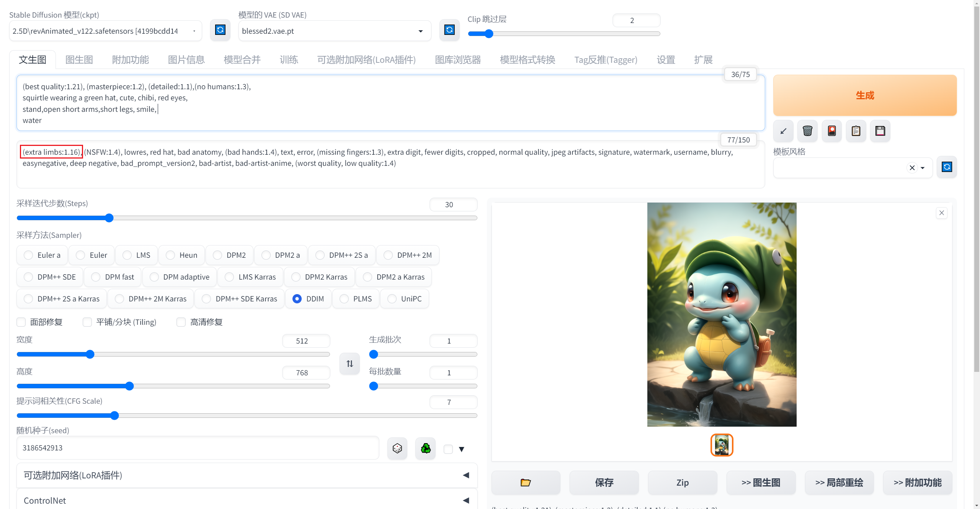This screenshot has width=980, height=509.
Task: Click the arrow icon to read last generation parameters
Action: pyautogui.click(x=783, y=131)
